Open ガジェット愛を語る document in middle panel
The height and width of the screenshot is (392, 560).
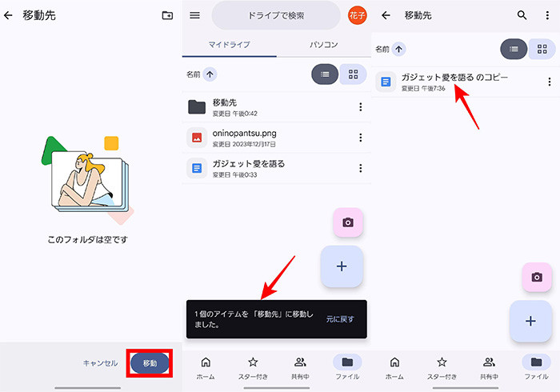pos(277,168)
